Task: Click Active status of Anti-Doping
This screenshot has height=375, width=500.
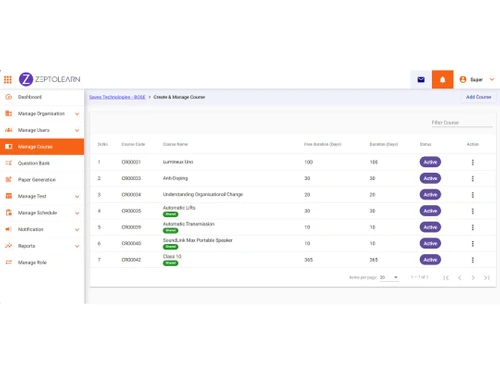Action: point(430,178)
